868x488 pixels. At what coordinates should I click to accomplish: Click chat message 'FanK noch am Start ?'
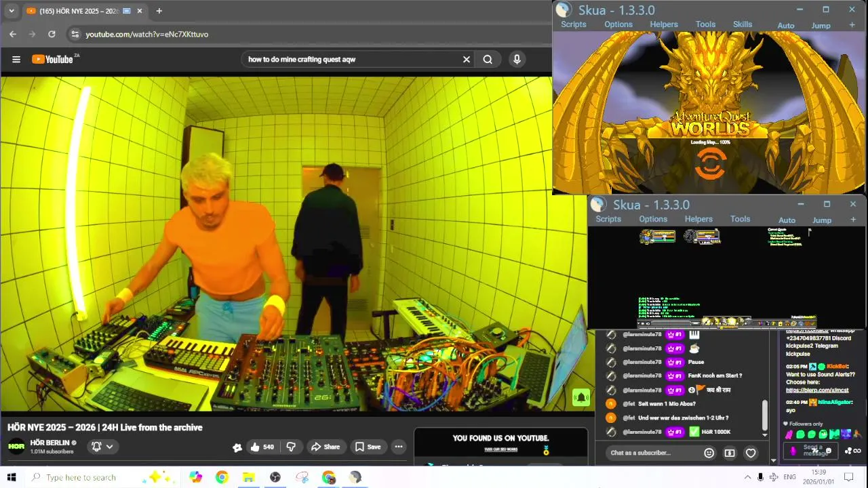point(715,375)
